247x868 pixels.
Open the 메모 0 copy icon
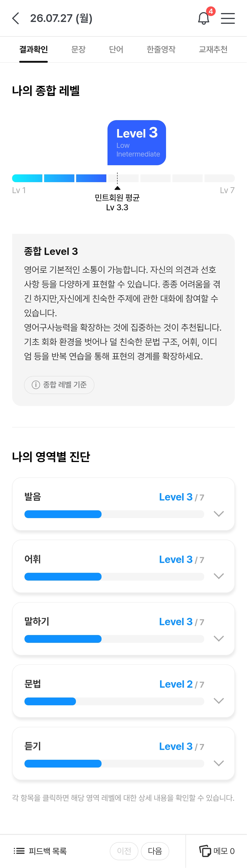point(205,851)
